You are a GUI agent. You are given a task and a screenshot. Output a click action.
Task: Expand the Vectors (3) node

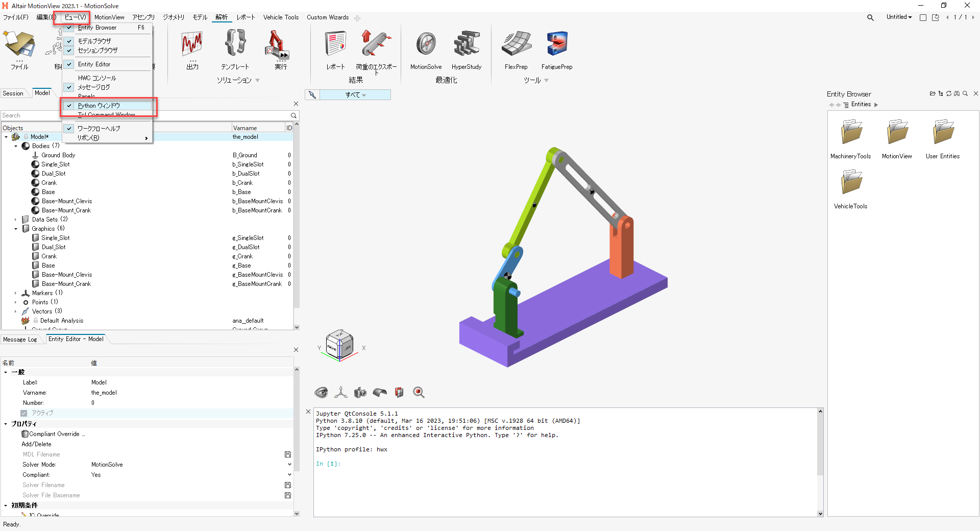point(16,311)
